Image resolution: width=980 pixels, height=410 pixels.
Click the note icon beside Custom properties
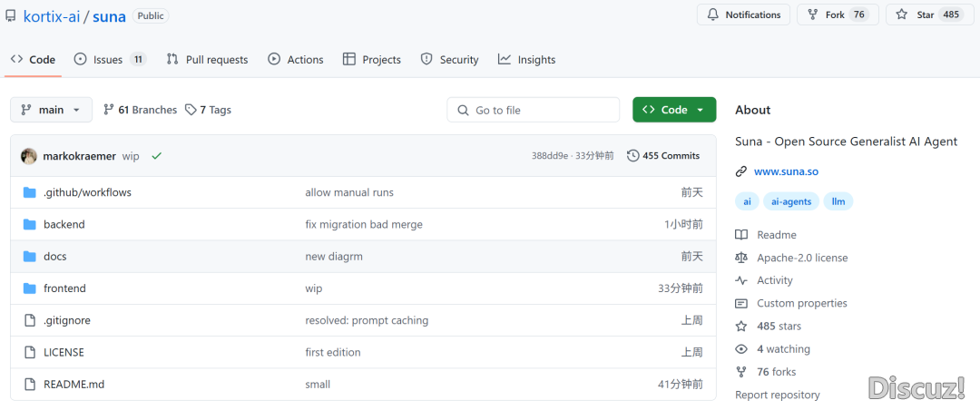(741, 303)
